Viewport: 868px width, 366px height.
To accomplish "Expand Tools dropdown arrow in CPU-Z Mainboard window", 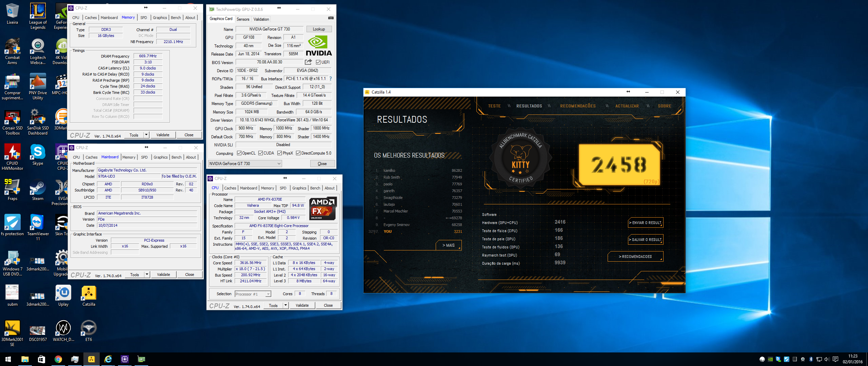I will (x=147, y=274).
